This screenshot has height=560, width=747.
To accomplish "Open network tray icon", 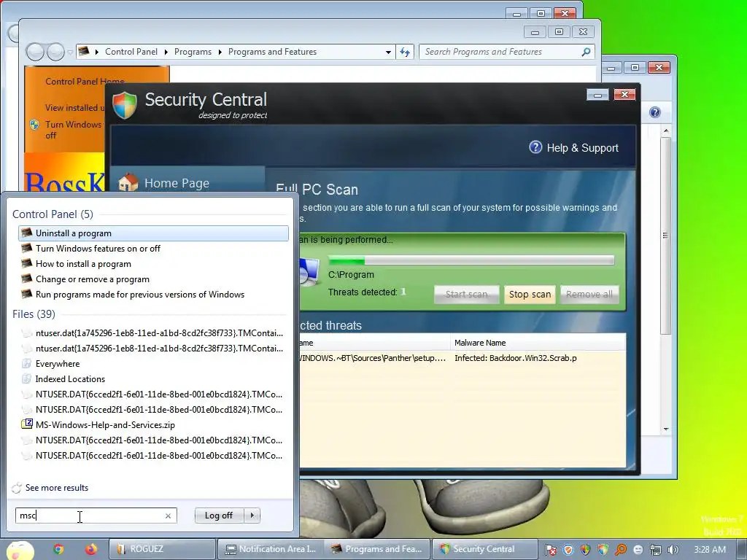I will pyautogui.click(x=656, y=550).
